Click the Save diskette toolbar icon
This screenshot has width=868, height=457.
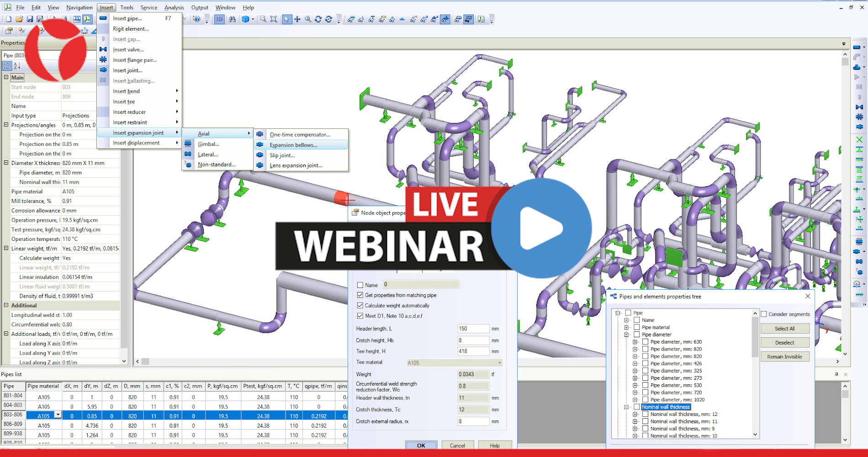pos(30,19)
